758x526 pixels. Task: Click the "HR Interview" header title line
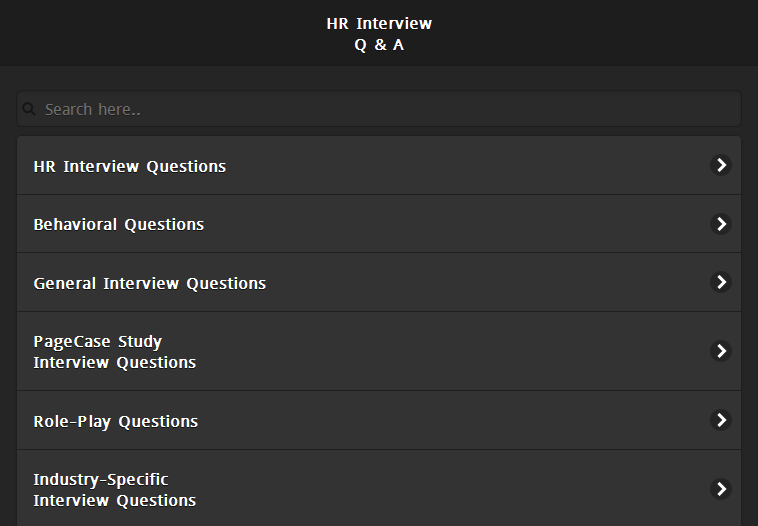pos(379,23)
